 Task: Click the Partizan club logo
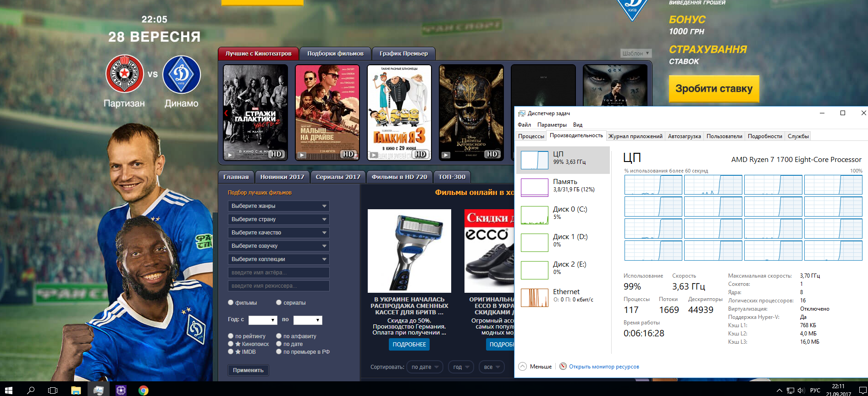pyautogui.click(x=124, y=74)
